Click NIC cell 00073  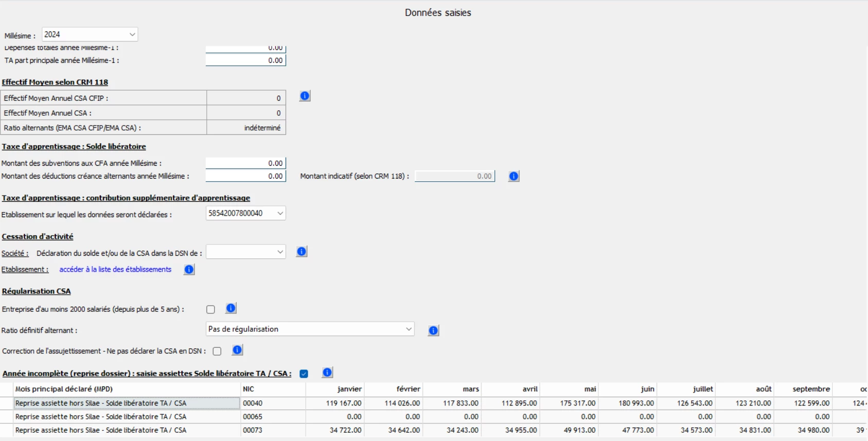pyautogui.click(x=273, y=430)
